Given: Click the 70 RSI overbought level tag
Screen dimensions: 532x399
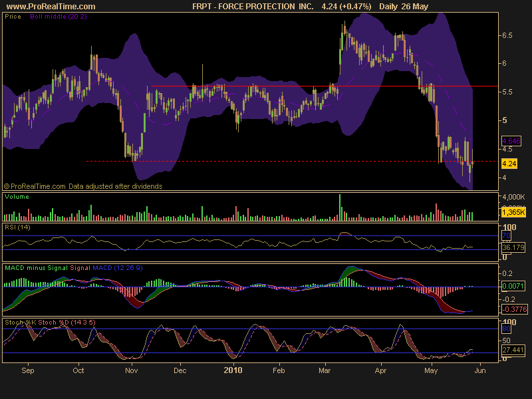Looking at the screenshot, I should (x=506, y=235).
